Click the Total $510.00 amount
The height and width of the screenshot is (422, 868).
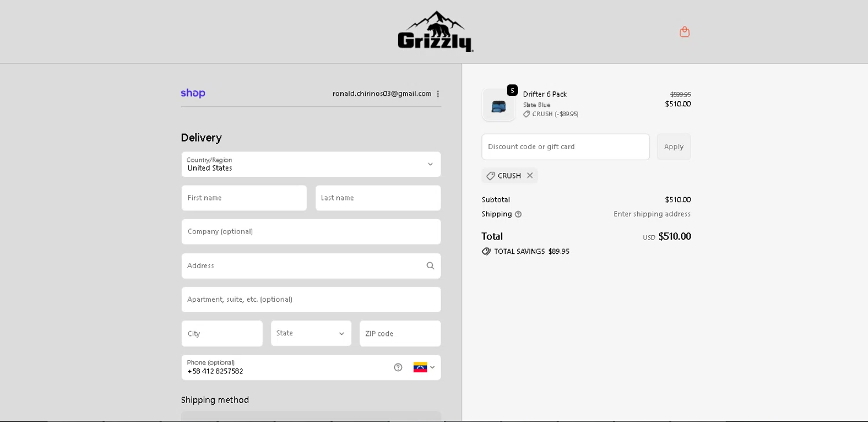pos(674,236)
